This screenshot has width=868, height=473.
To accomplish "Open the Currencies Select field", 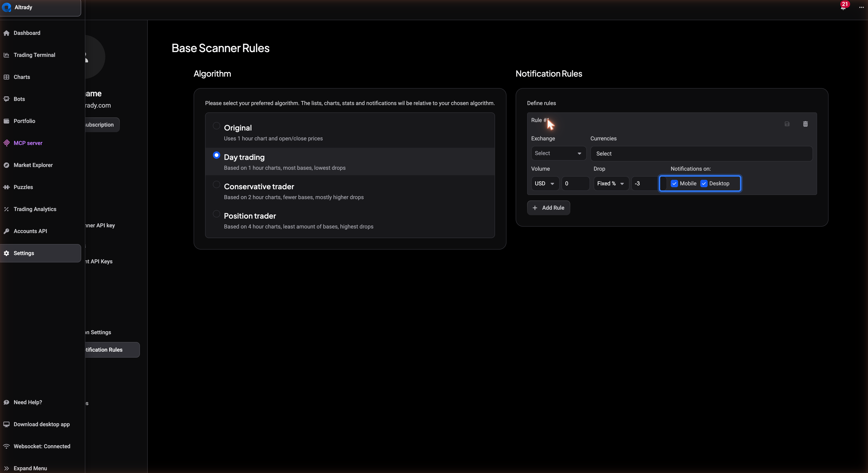I will 701,154.
